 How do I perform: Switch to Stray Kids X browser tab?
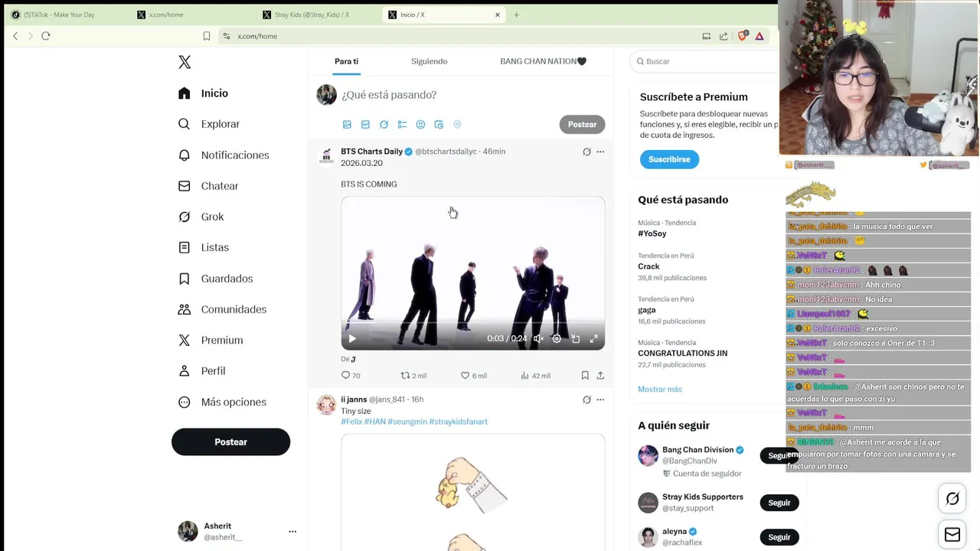point(318,15)
